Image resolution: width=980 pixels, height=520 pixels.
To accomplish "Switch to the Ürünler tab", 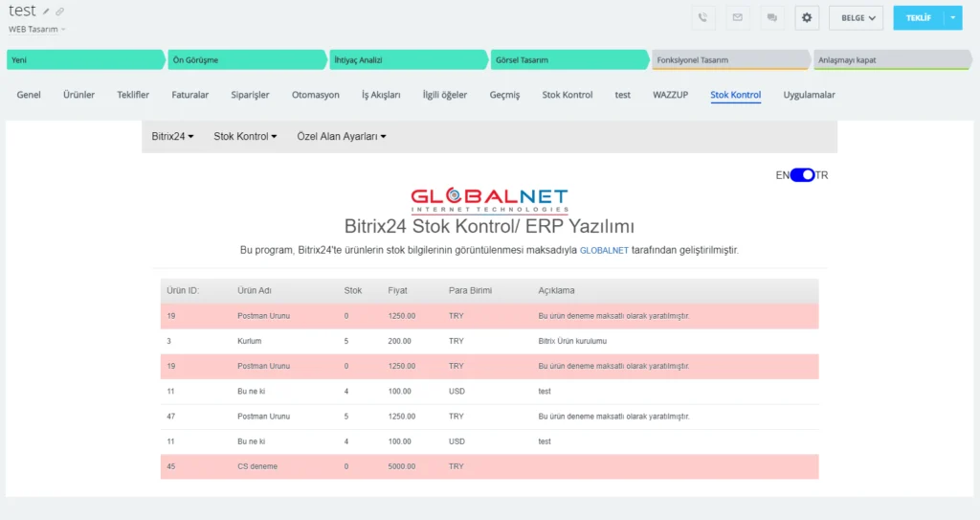I will (x=78, y=95).
